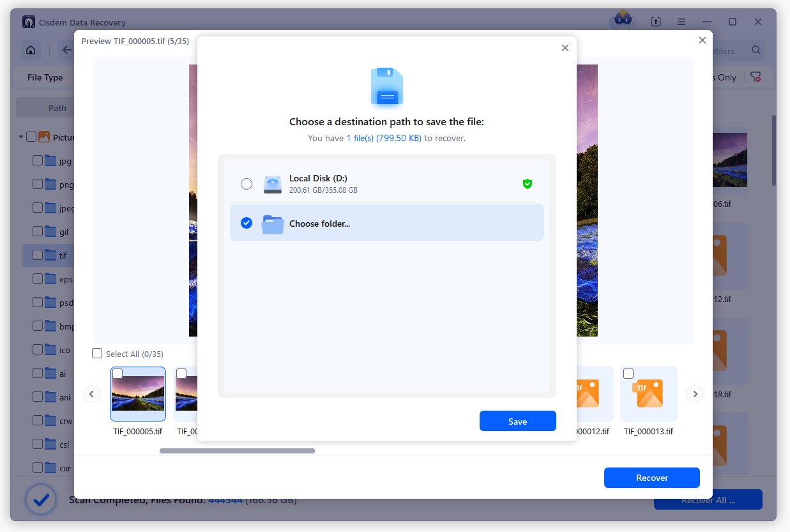
Task: Click the search magnifier icon
Action: click(756, 50)
